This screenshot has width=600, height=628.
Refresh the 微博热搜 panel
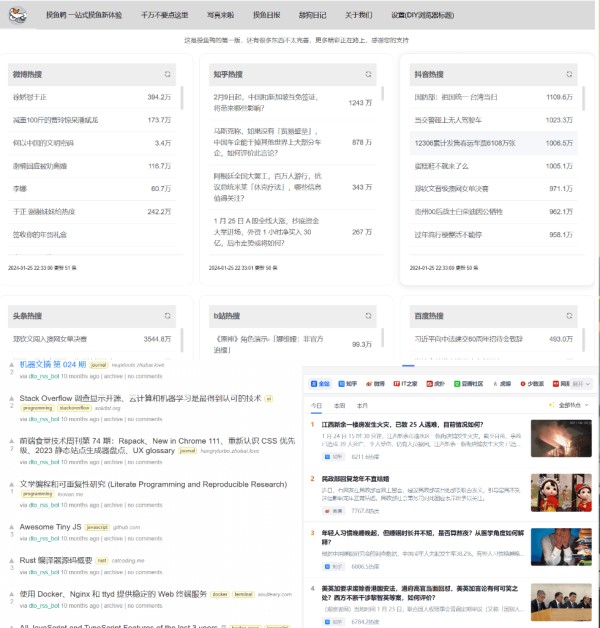(x=167, y=74)
